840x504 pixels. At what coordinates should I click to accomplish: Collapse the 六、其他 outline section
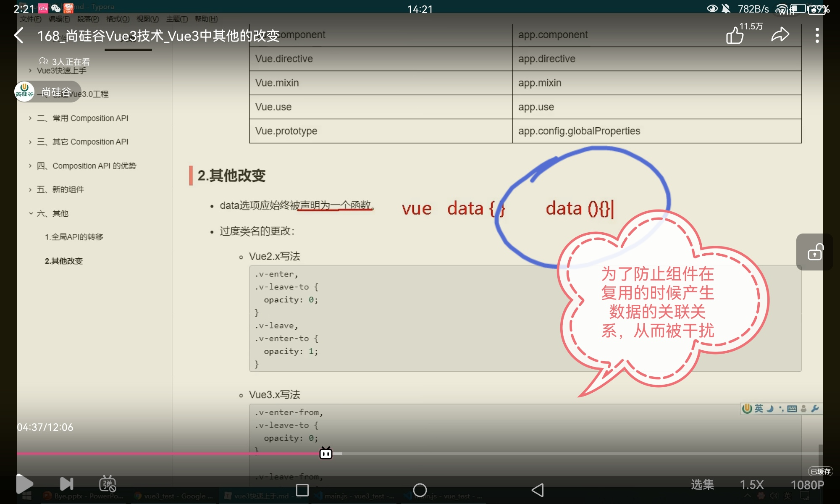(x=31, y=213)
